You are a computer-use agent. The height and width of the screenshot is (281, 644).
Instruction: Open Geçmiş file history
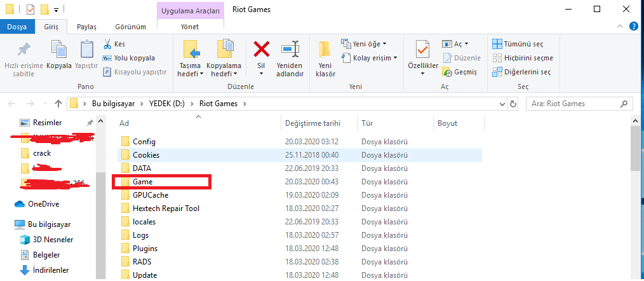(x=460, y=72)
